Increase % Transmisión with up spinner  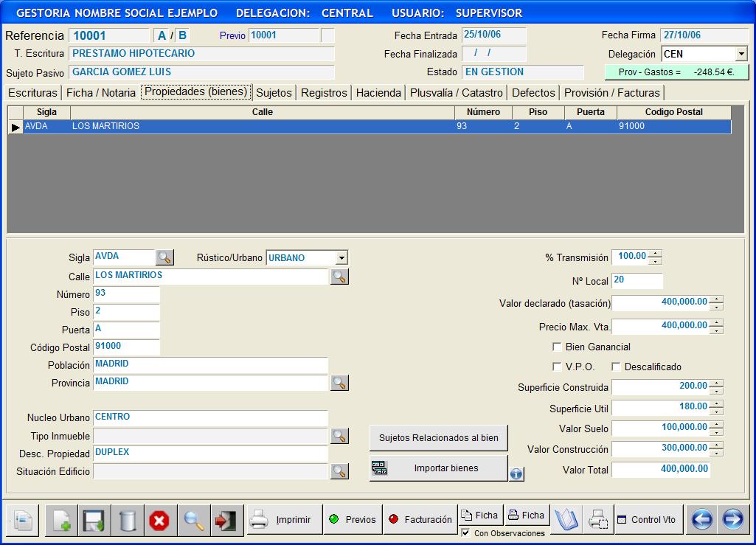click(x=655, y=254)
